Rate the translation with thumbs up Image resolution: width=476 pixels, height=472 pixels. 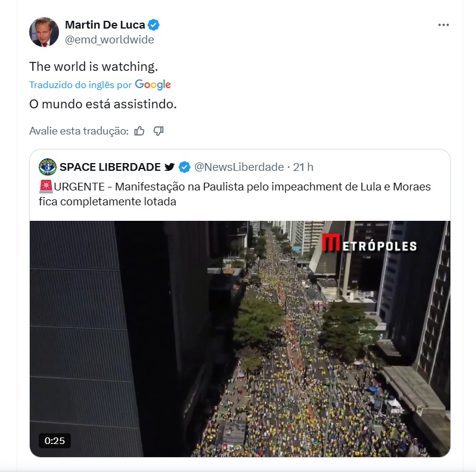(139, 131)
